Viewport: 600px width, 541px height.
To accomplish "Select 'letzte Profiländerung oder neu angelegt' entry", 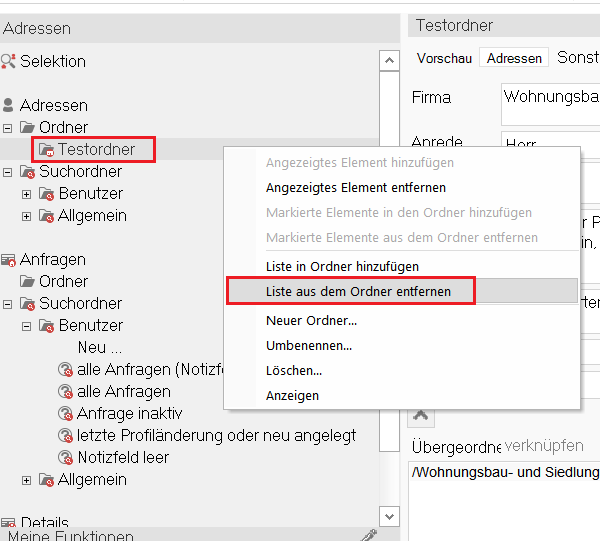I will coord(216,436).
